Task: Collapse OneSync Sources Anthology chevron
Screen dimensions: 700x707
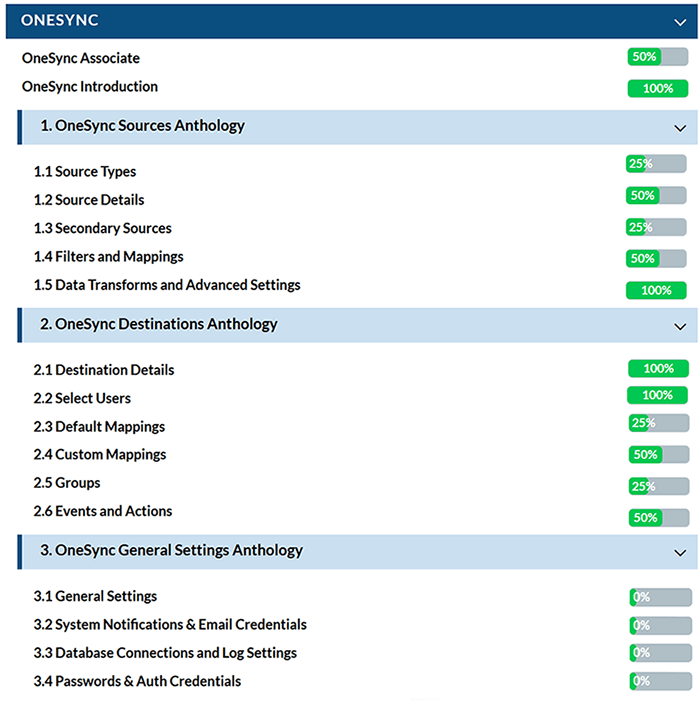Action: (x=680, y=129)
